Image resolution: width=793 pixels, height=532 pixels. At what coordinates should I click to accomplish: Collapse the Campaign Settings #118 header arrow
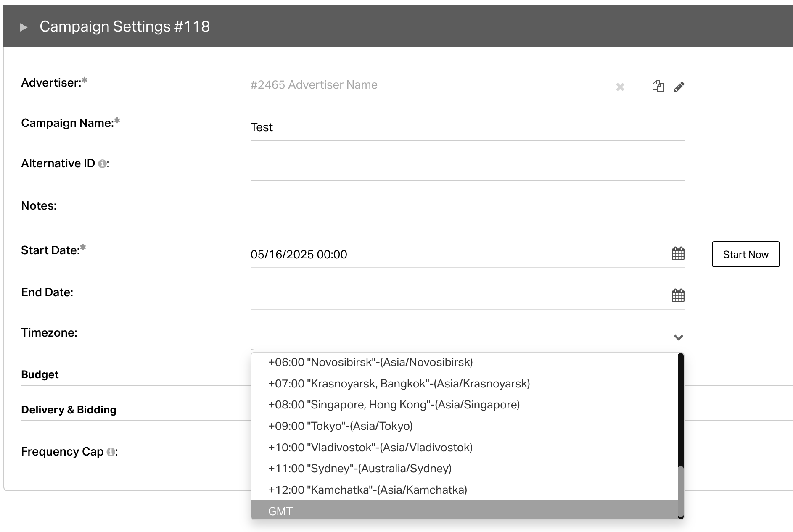(x=24, y=27)
